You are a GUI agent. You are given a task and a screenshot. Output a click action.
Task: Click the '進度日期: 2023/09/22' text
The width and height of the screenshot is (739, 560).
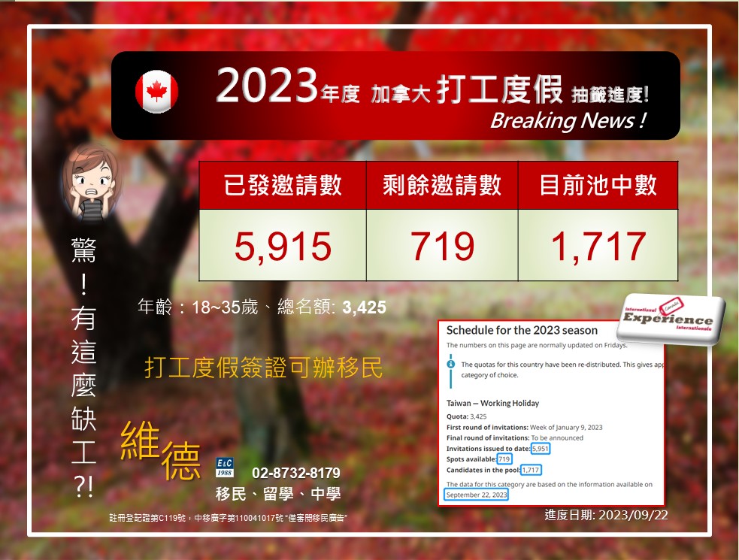606,515
